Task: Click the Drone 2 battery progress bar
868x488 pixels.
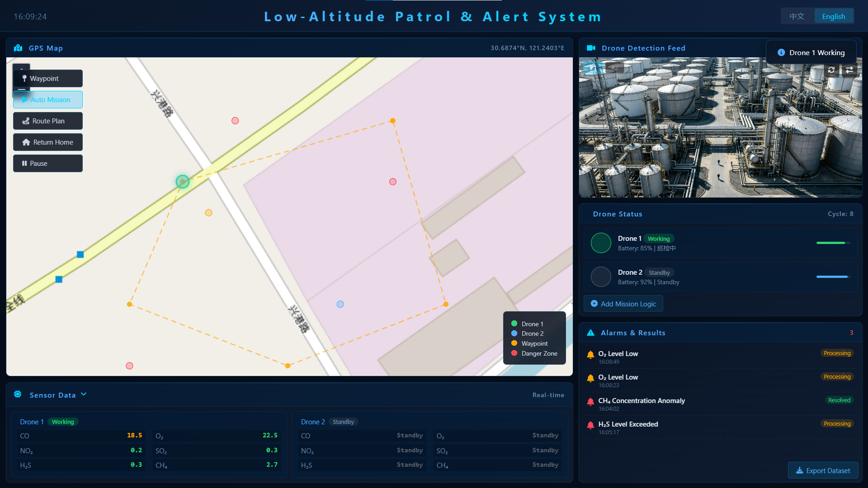Action: coord(833,277)
